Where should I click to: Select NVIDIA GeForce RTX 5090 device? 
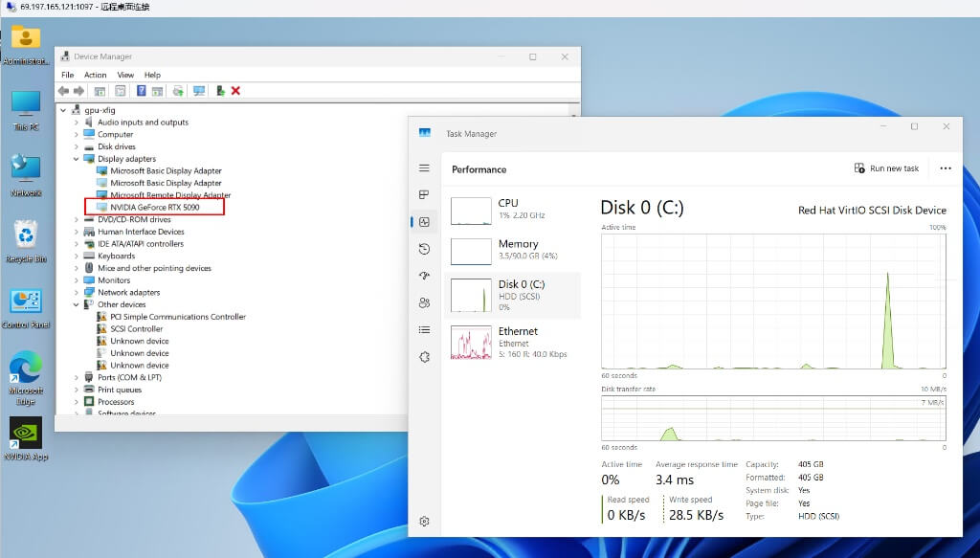154,208
